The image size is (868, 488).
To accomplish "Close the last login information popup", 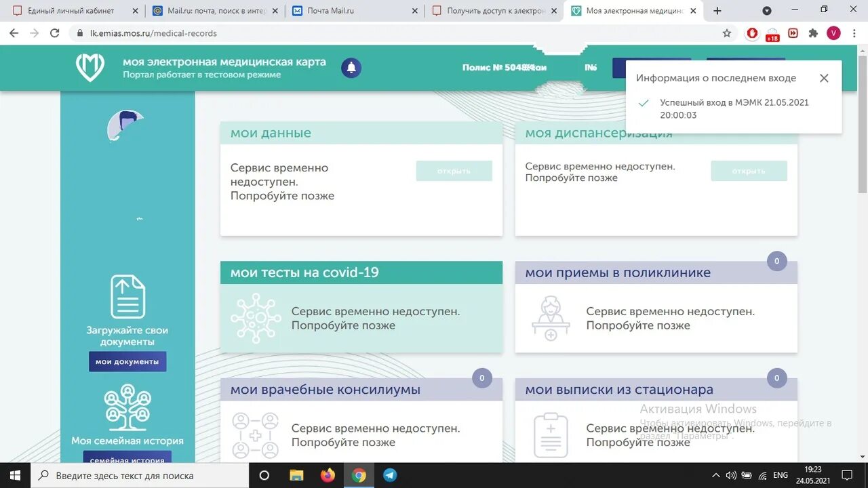I will point(824,78).
